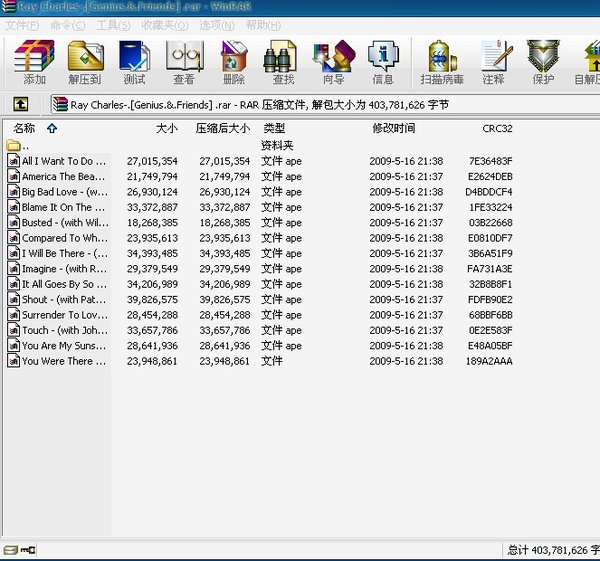Click the file icon of America The Bea...

coord(13,176)
